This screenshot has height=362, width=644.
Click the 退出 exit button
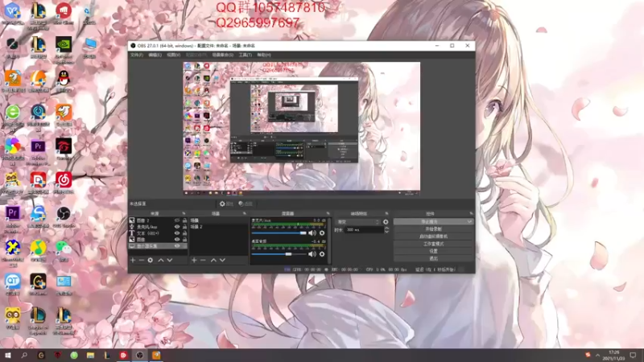coord(433,258)
